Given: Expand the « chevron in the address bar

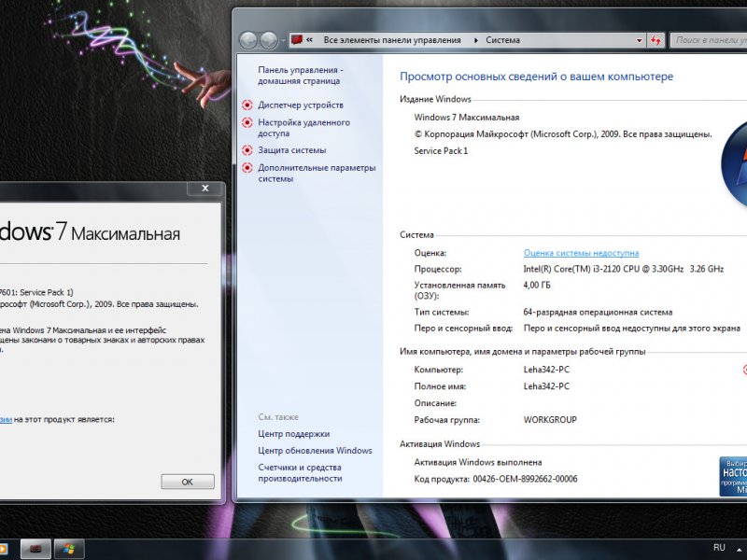Looking at the screenshot, I should point(310,40).
